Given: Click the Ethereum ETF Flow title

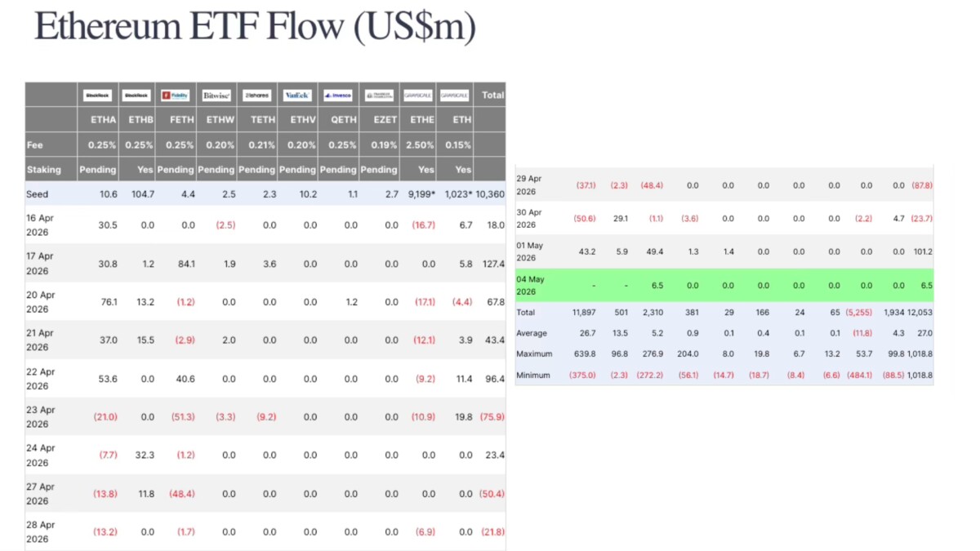Looking at the screenshot, I should tap(255, 27).
